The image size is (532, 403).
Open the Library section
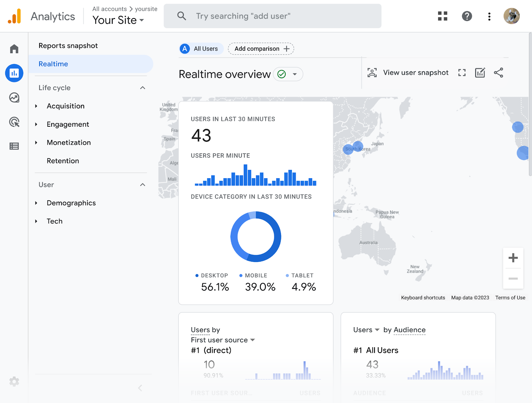(14, 146)
